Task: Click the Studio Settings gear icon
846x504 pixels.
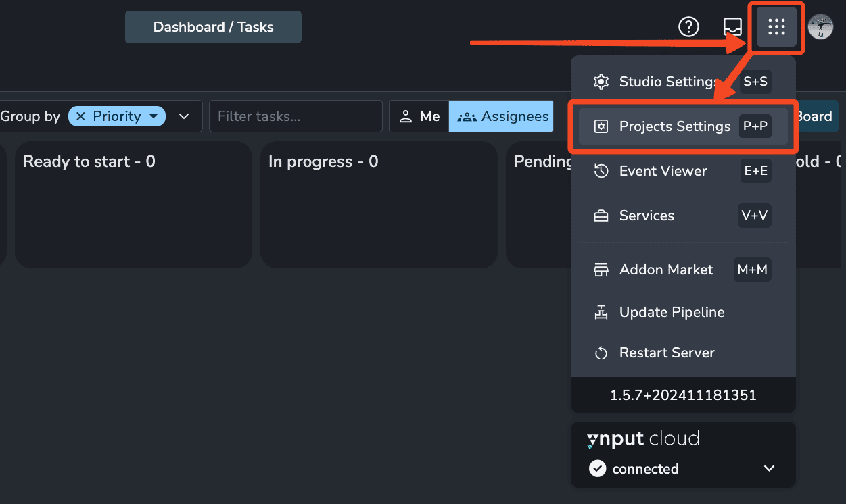Action: [601, 81]
